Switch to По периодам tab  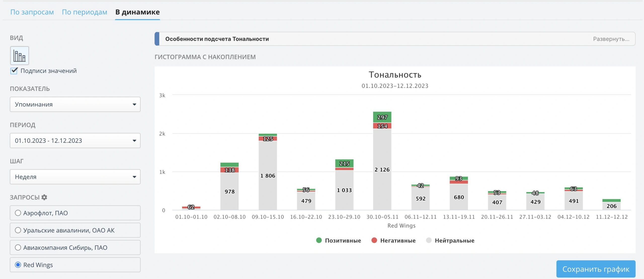point(85,12)
